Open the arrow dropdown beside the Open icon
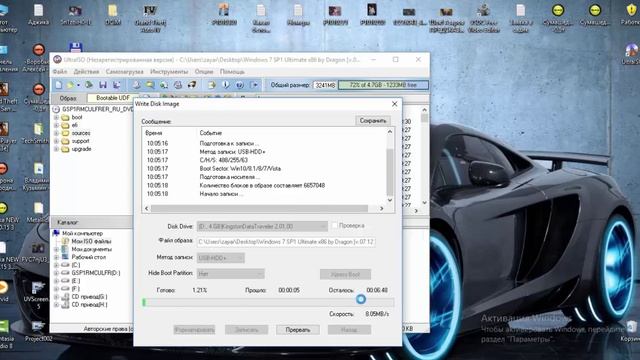The height and width of the screenshot is (360, 640). point(78,85)
